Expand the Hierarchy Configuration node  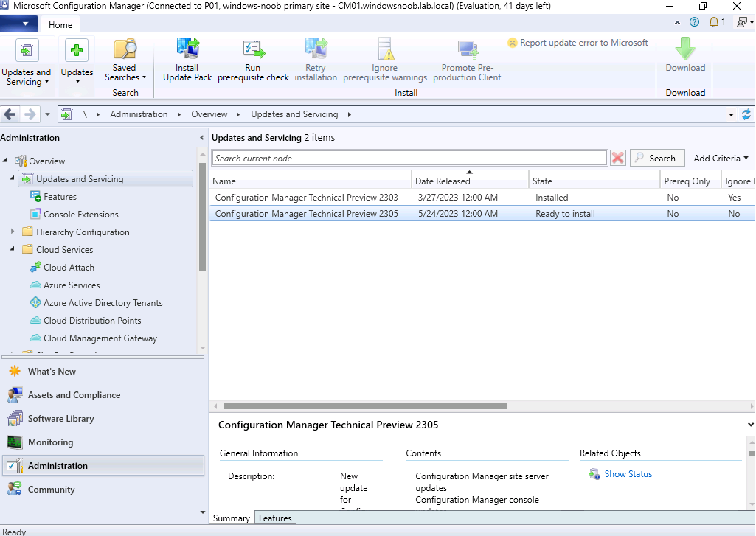coord(13,232)
